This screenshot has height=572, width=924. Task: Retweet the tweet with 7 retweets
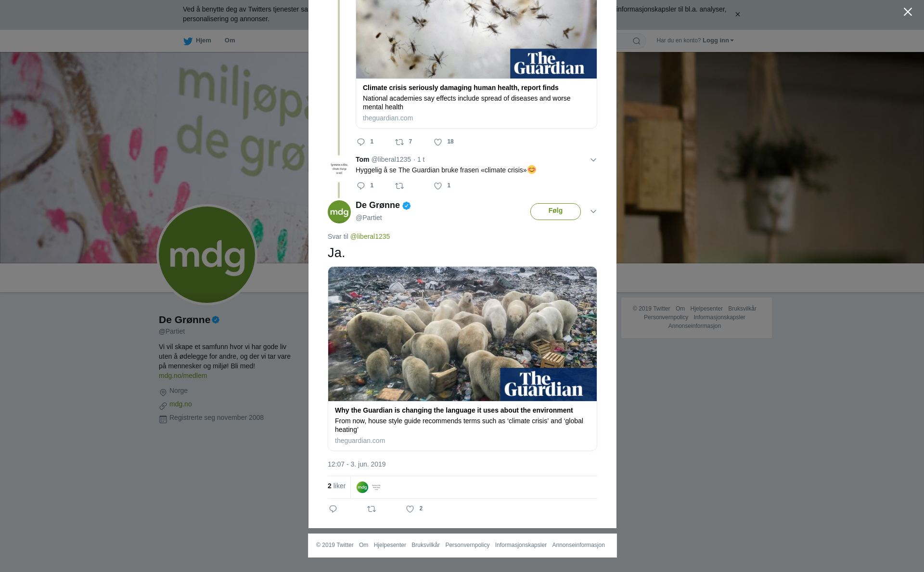pyautogui.click(x=399, y=142)
